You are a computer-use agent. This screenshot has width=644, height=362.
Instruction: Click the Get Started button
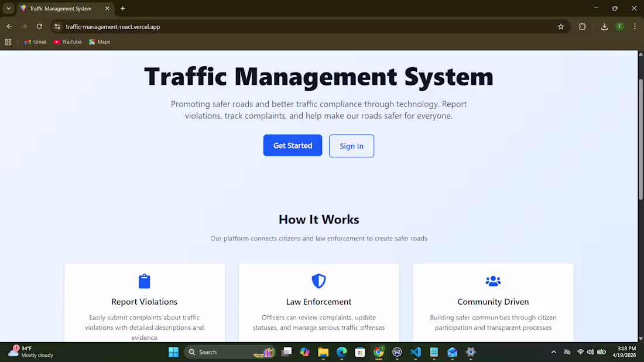point(292,145)
